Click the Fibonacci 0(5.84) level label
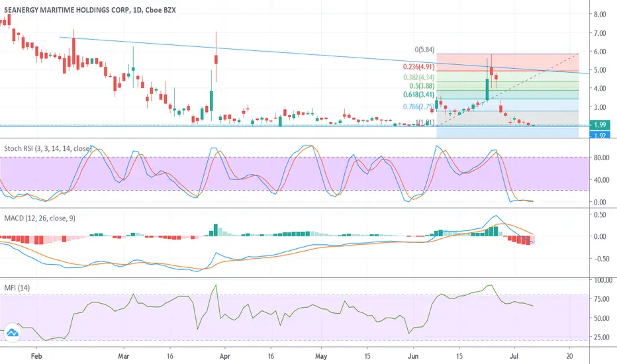The height and width of the screenshot is (364, 617). coord(424,50)
